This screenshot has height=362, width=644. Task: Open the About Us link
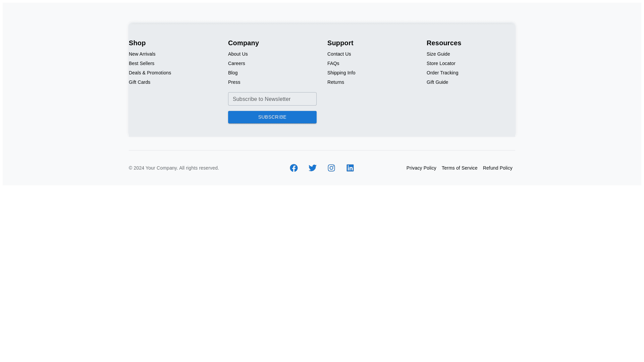click(x=237, y=54)
